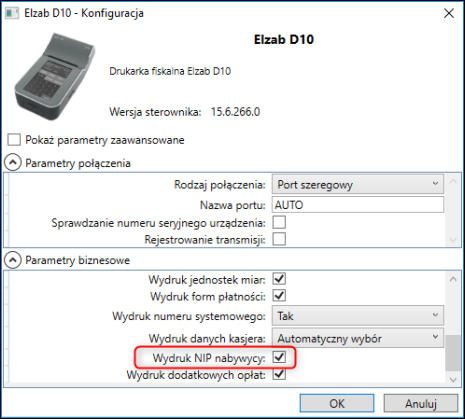Enable Pokaż parametry zaawansowane checkbox

14,140
